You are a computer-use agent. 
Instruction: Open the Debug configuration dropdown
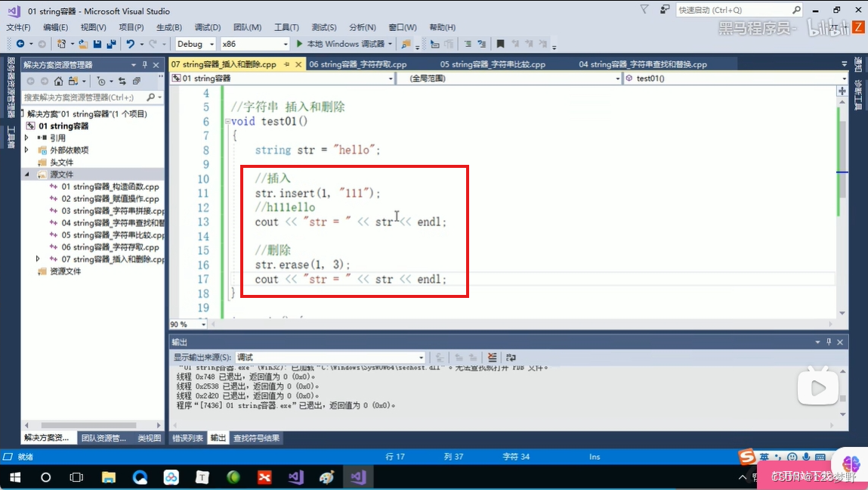pos(196,44)
